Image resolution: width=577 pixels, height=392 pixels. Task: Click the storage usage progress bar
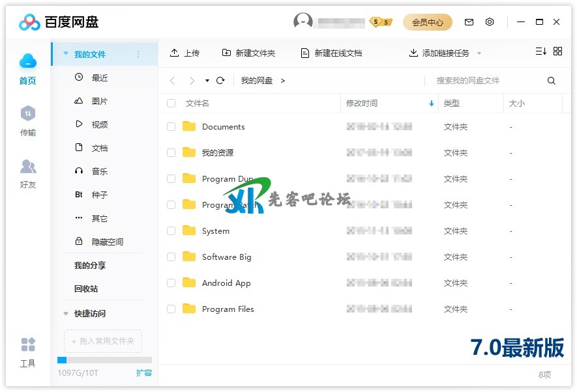(104, 360)
